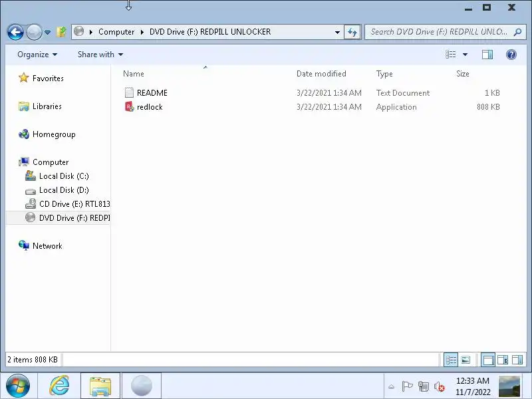Screen dimensions: 532x399
Task: Click the search magnifier icon
Action: click(x=518, y=32)
